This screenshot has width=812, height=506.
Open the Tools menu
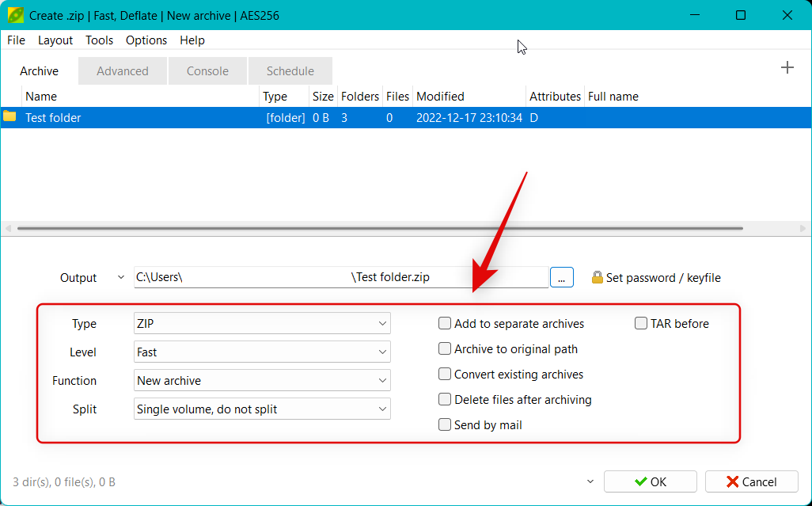coord(99,40)
